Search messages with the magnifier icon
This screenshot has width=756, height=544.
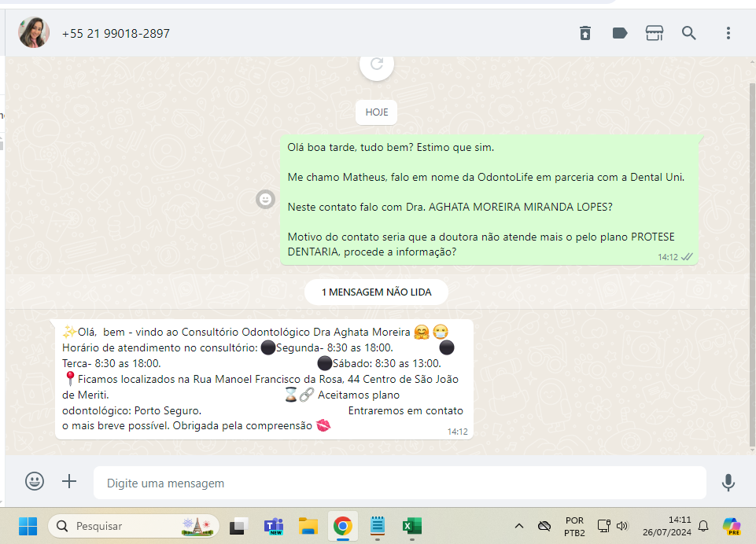[x=688, y=33]
